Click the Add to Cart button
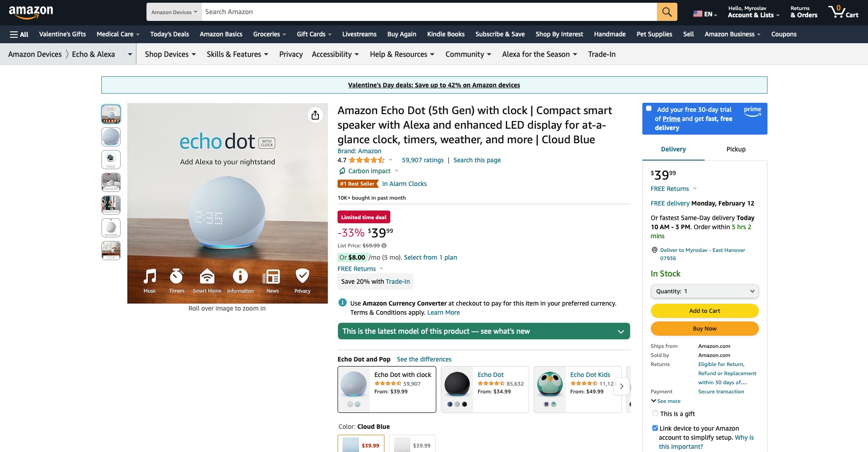Image resolution: width=868 pixels, height=452 pixels. click(x=705, y=311)
